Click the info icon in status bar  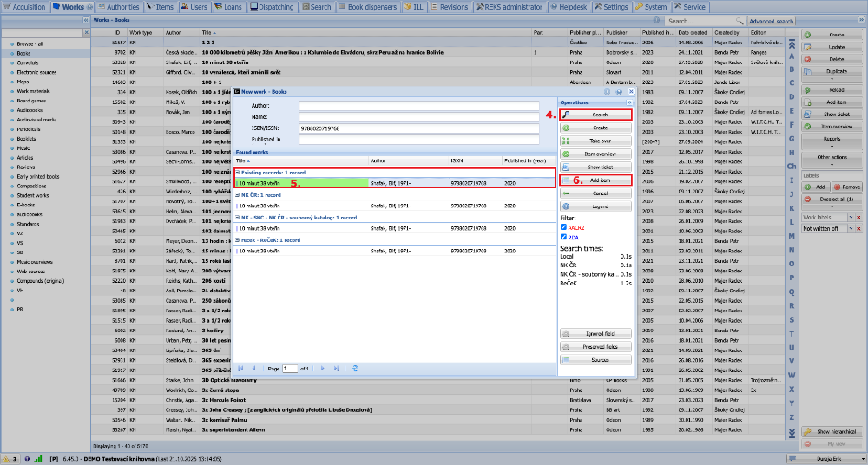point(27,459)
